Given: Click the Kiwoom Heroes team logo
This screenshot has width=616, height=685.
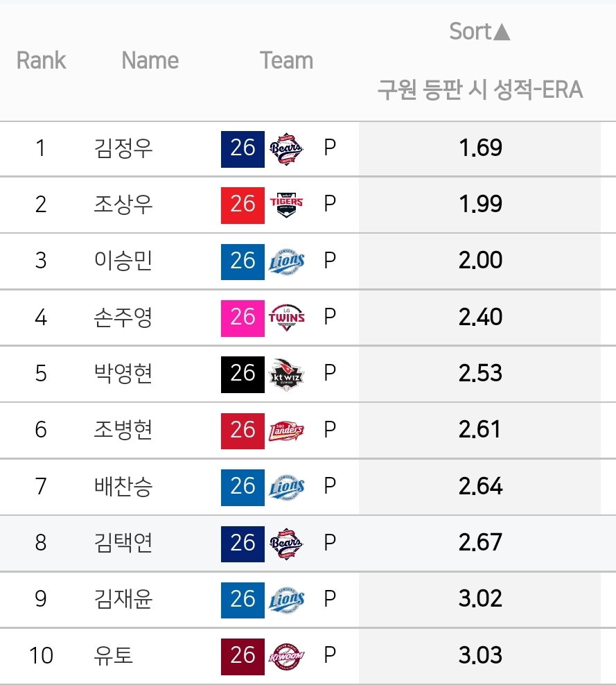Looking at the screenshot, I should click(x=286, y=656).
